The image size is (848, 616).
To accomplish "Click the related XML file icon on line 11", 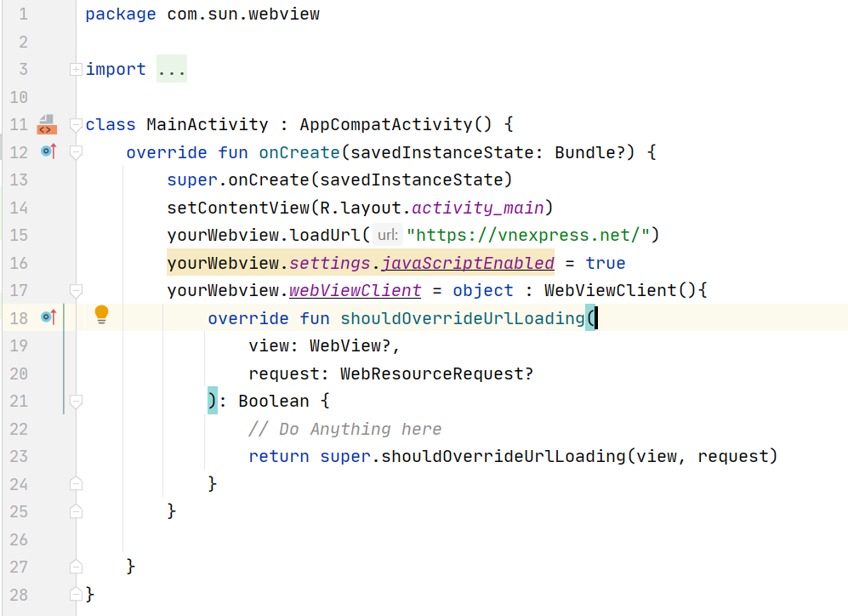I will point(47,124).
